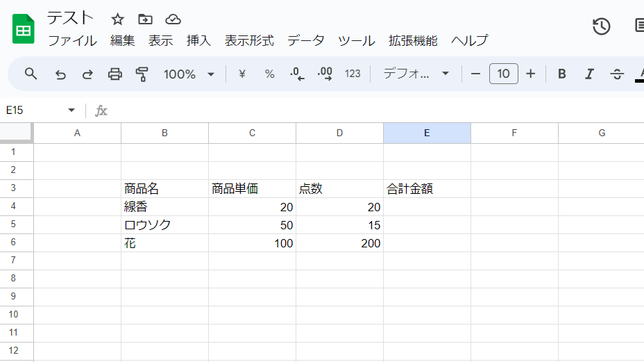Click the search magnifier icon in toolbar

(x=31, y=74)
